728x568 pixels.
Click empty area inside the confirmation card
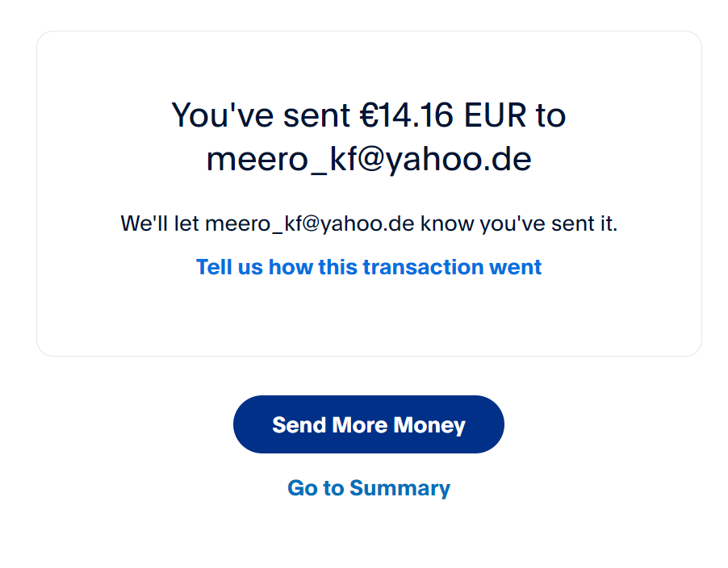[x=369, y=315]
